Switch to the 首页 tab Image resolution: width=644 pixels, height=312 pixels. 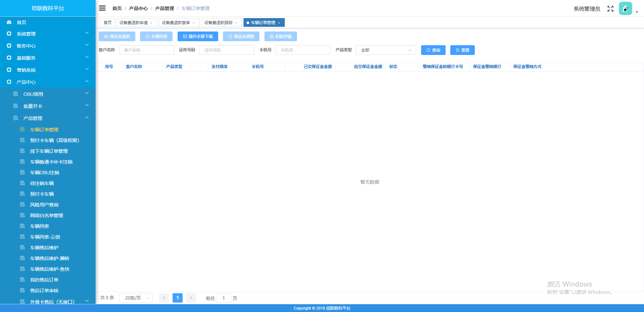[108, 22]
